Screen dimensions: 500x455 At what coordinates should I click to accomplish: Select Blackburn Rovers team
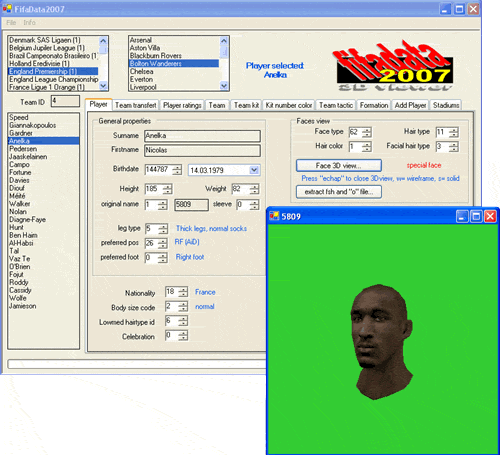point(156,56)
